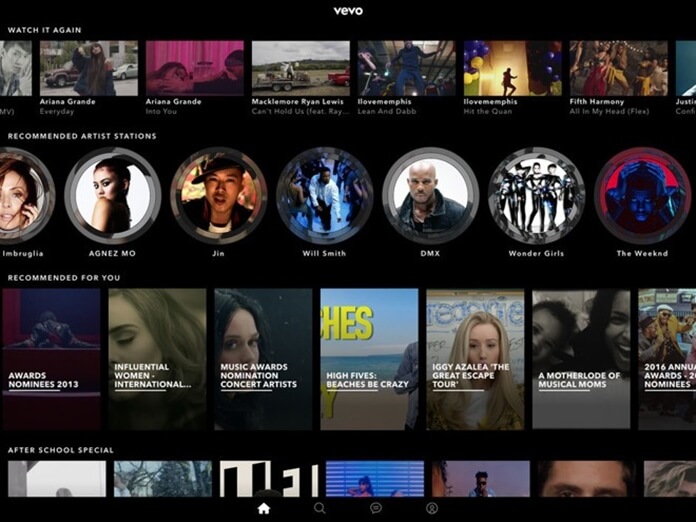Screen dimensions: 696x522
Task: Open sunglasses man After School Special thumbnail
Action: [x=481, y=478]
